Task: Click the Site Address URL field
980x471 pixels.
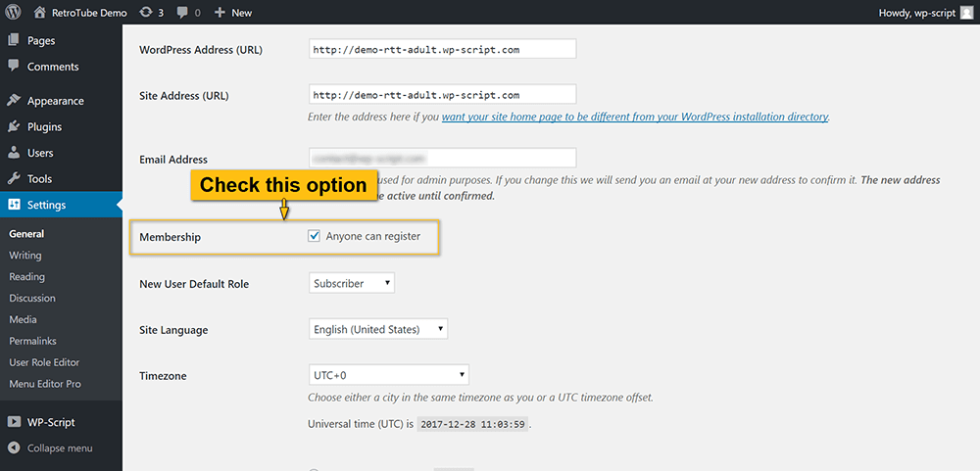Action: (443, 94)
